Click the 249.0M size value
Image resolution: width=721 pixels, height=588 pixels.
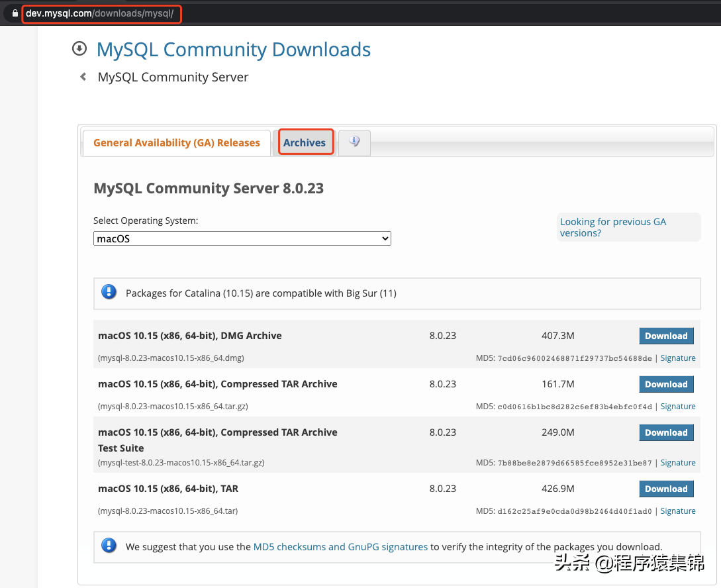click(557, 432)
